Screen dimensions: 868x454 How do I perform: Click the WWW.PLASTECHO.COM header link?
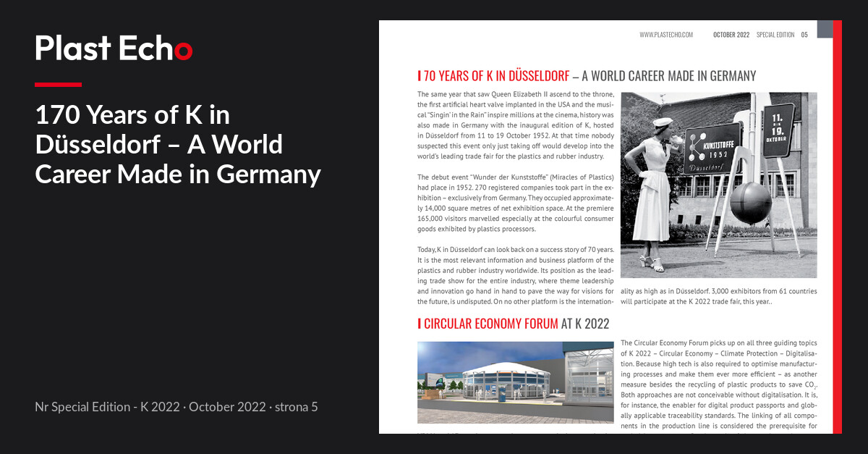coord(666,35)
